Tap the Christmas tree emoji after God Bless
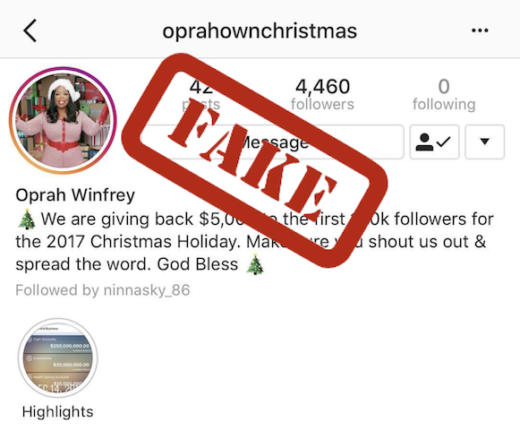Screen dimensions: 520x430 255,264
